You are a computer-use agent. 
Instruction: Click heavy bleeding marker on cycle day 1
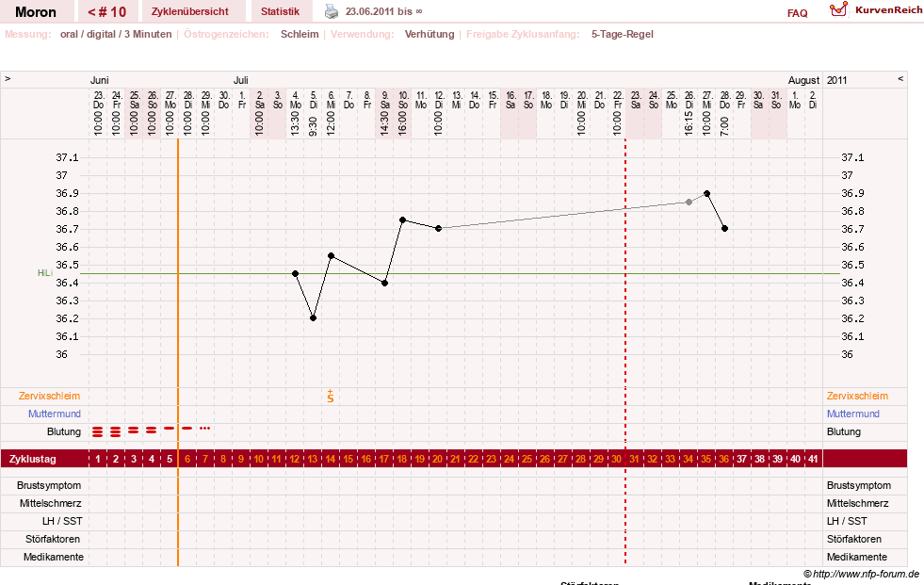pyautogui.click(x=98, y=431)
